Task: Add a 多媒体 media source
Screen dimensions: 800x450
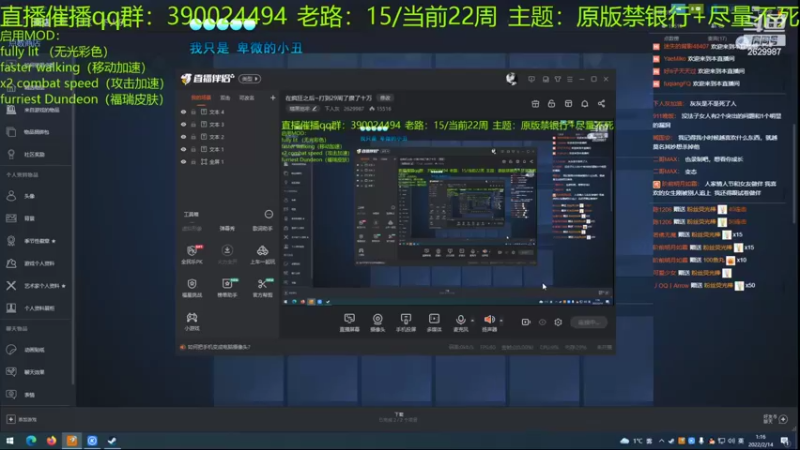Action: pyautogui.click(x=434, y=322)
